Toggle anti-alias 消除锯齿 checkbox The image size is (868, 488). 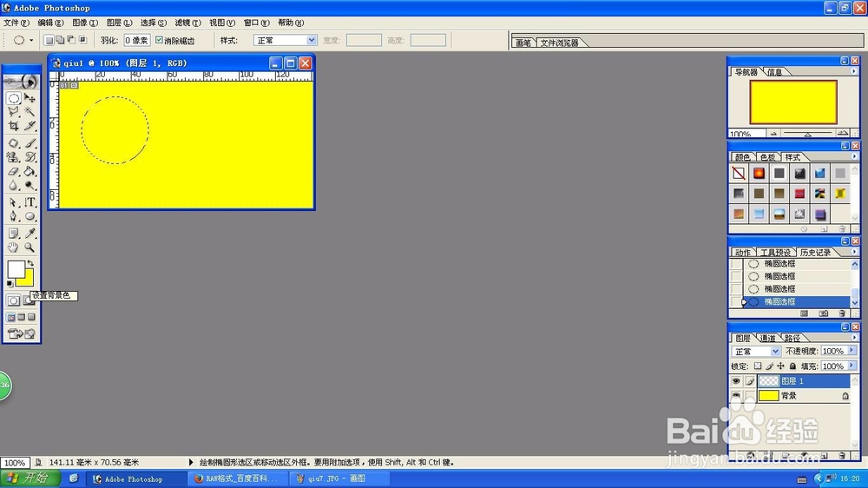tap(160, 40)
